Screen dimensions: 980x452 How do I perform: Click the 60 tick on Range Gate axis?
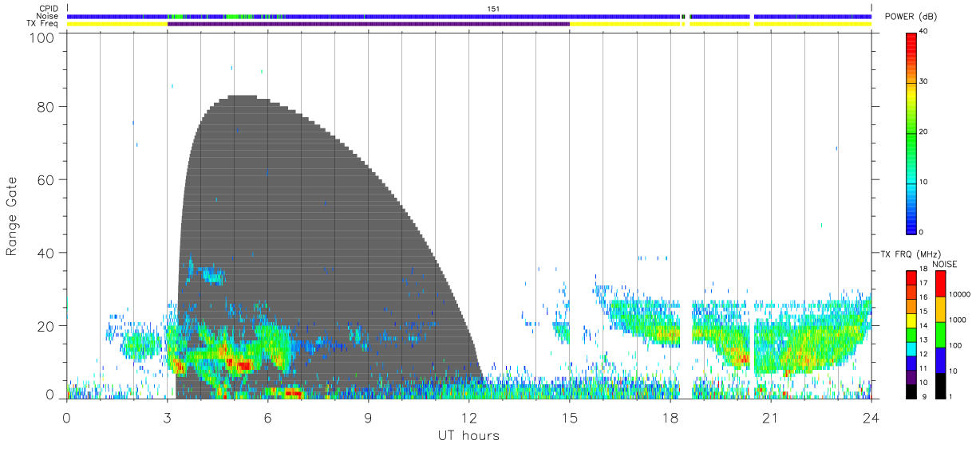pos(46,179)
